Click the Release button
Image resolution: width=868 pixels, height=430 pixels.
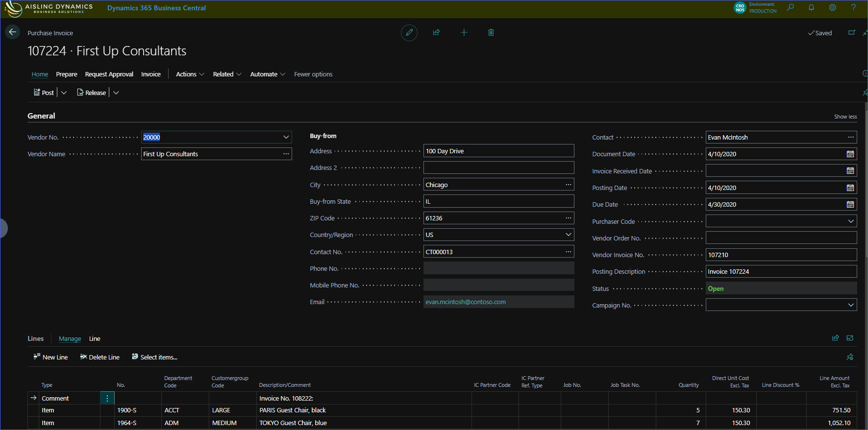92,93
